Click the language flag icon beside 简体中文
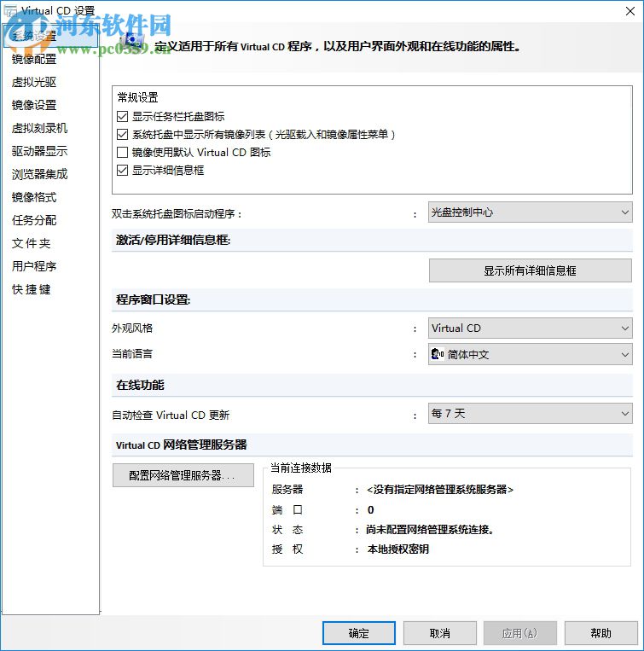 (438, 354)
